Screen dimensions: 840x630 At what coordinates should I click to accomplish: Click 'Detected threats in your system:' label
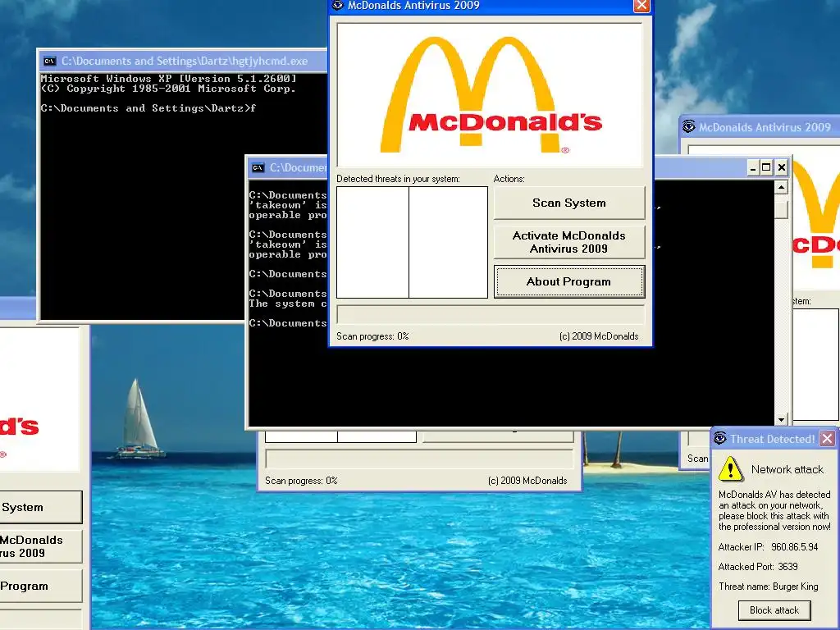tap(398, 179)
